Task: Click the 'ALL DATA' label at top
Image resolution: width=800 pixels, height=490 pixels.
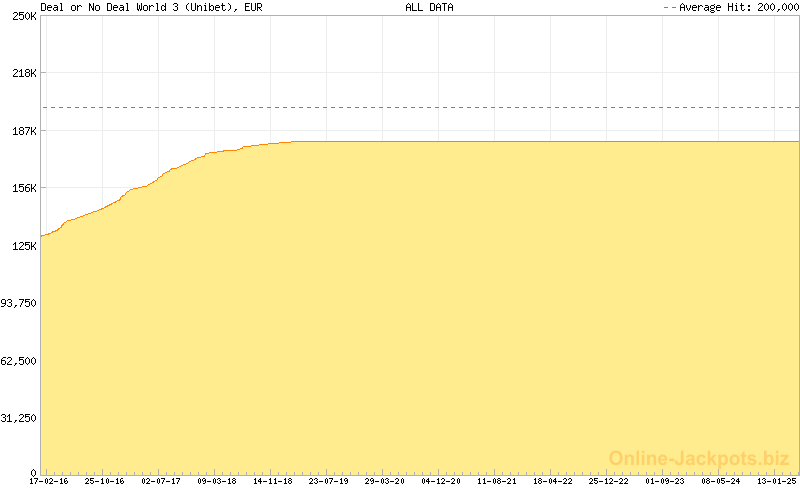Action: pyautogui.click(x=429, y=7)
